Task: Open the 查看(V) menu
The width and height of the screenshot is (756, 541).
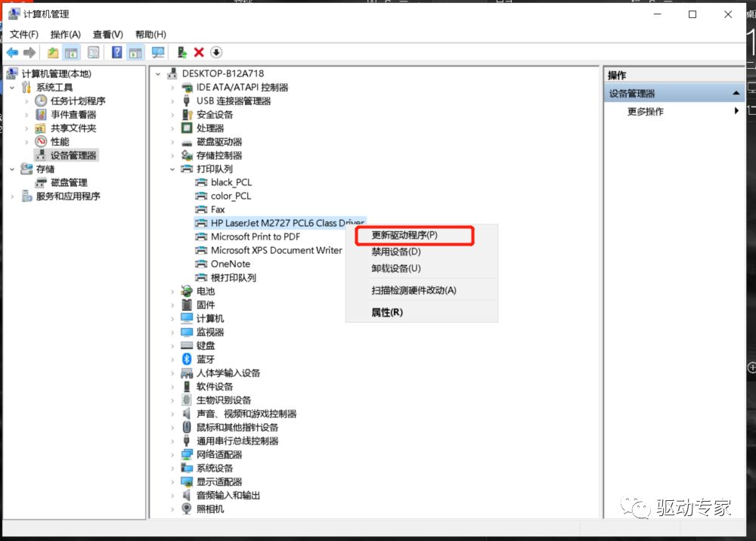Action: coord(108,34)
